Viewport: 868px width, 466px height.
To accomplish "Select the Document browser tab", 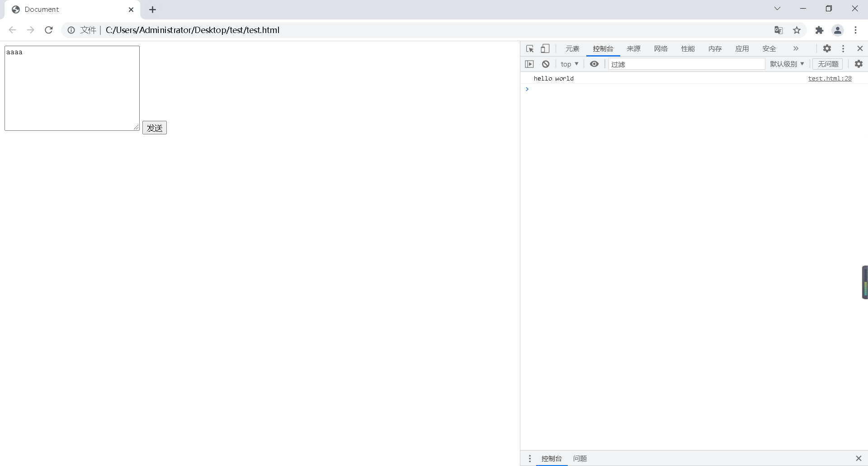I will point(72,10).
